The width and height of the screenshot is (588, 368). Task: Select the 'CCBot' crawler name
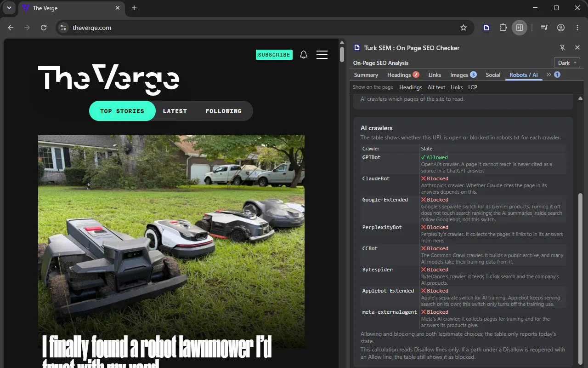[x=370, y=248]
